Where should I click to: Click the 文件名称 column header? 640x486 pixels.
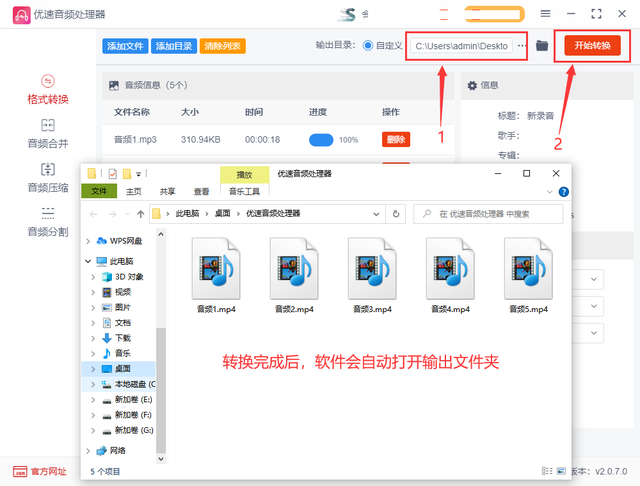click(x=132, y=112)
